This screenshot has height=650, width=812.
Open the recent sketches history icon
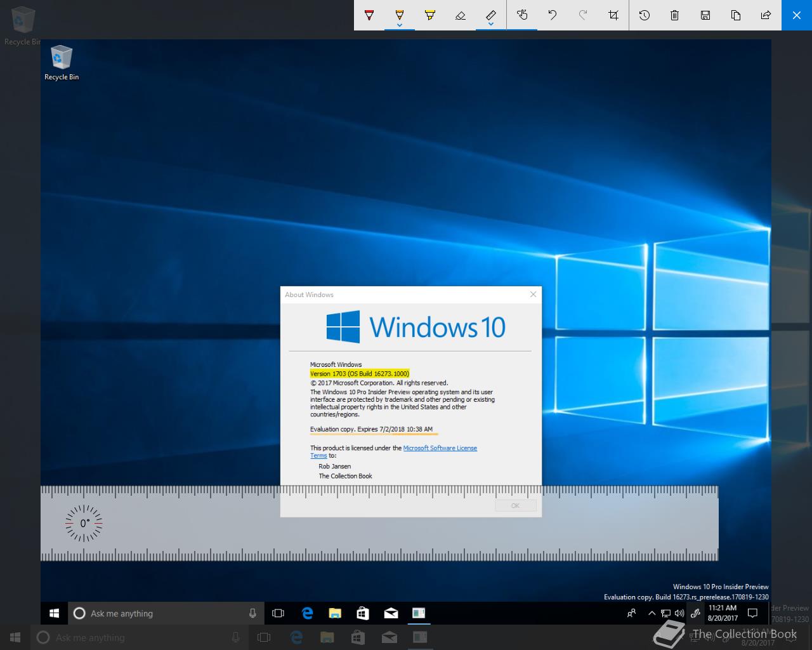tap(645, 15)
